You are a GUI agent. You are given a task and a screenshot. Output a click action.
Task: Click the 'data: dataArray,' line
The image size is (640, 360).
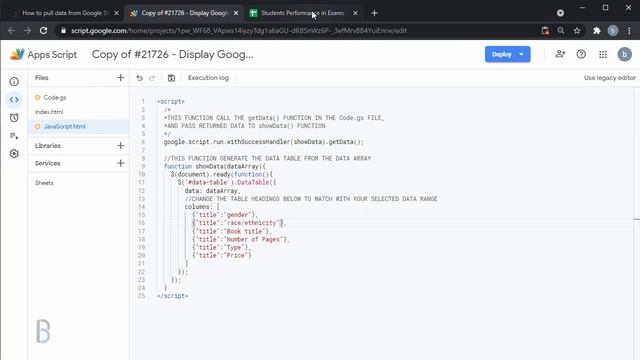[212, 191]
